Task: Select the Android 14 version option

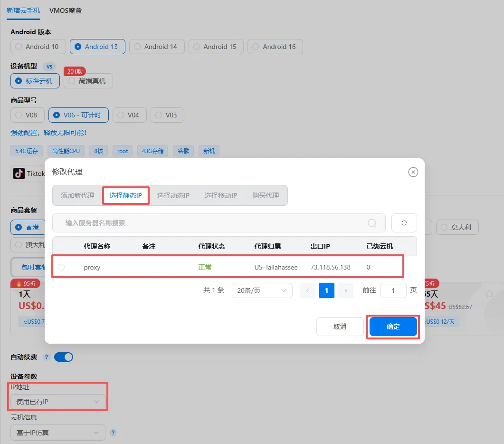Action: pos(157,47)
